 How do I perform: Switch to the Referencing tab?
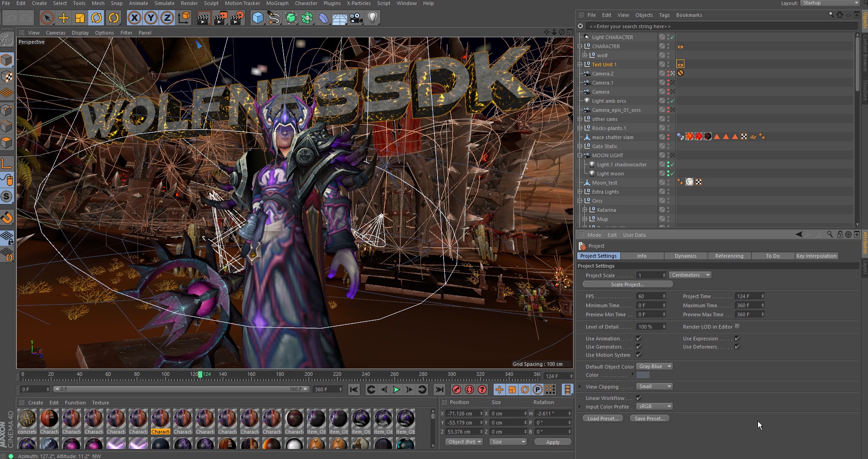tap(729, 256)
